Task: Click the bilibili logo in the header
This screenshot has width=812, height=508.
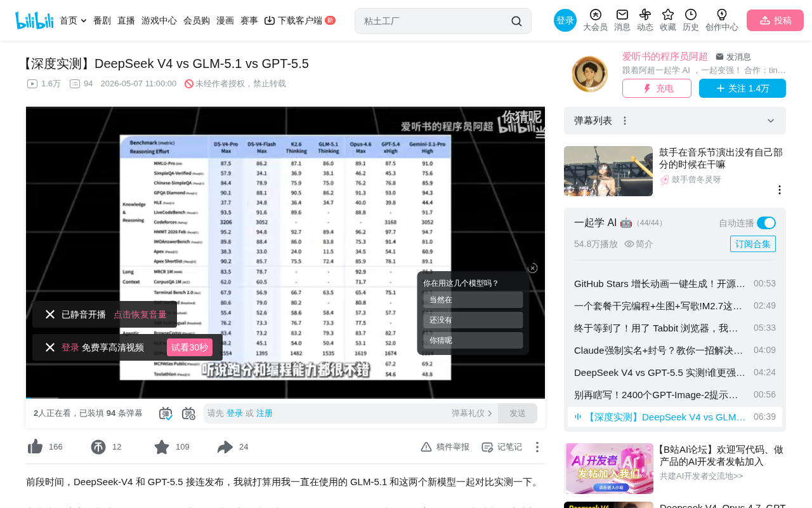Action: 34,20
